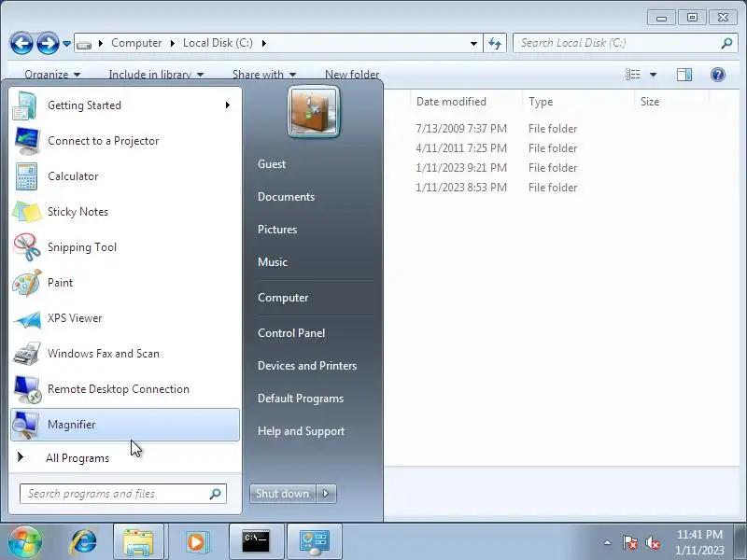Click the Search Local Disk (C:) field
The height and width of the screenshot is (560, 747).
point(625,43)
